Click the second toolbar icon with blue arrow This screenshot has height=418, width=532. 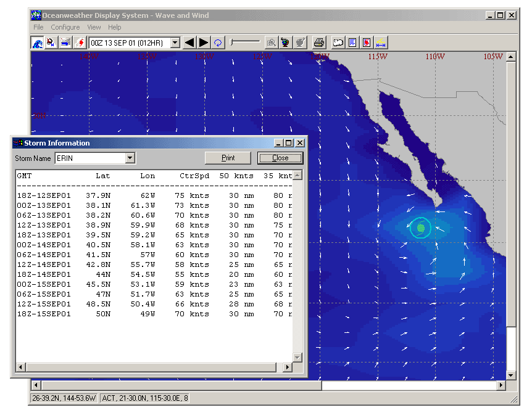[51, 43]
